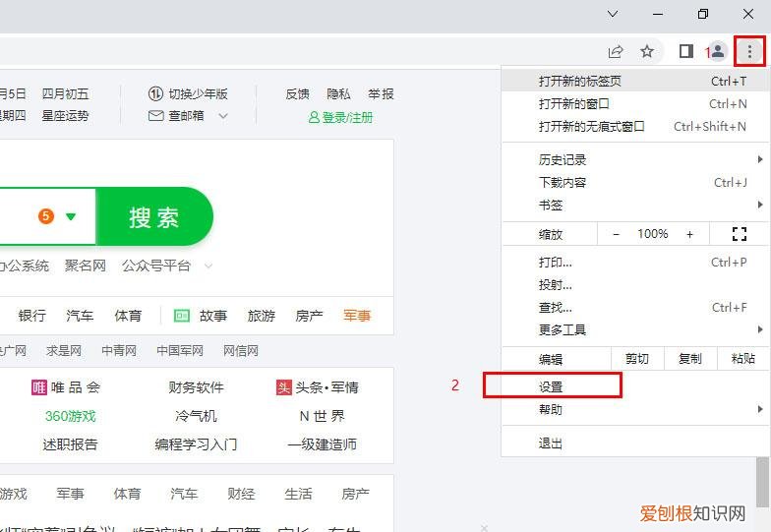Click 360游戏 green link

[71, 416]
